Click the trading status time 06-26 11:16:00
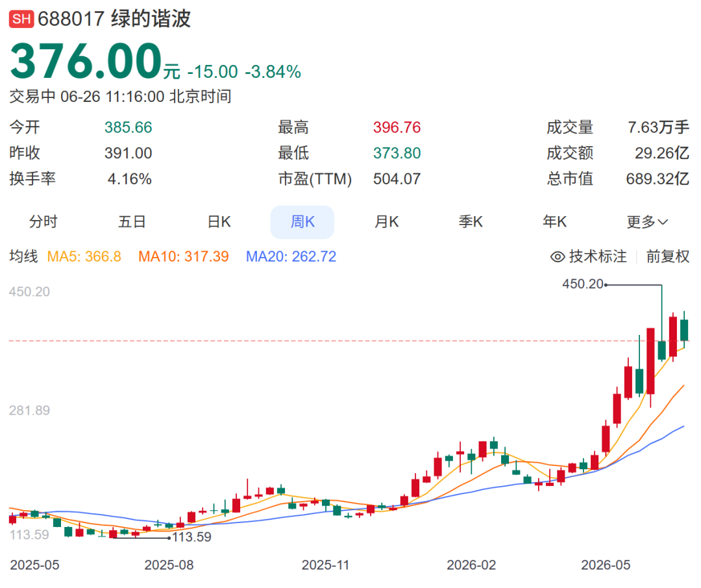Screen dimensions: 701x588 [112, 97]
